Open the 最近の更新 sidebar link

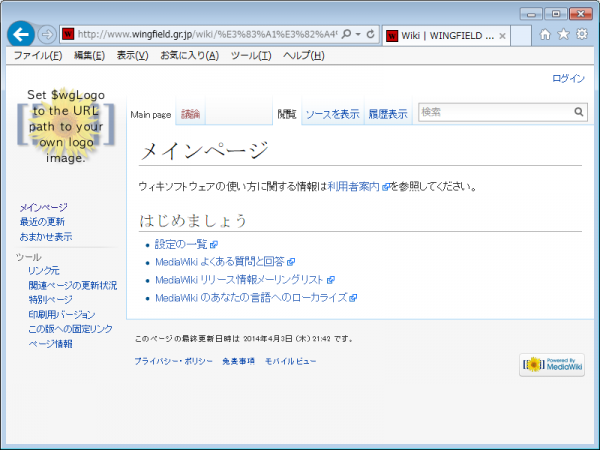pyautogui.click(x=42, y=222)
